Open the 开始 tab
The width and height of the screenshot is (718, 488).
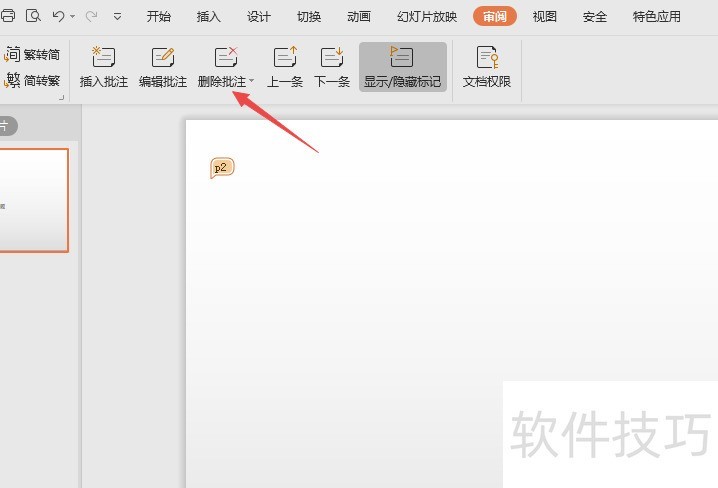(158, 16)
